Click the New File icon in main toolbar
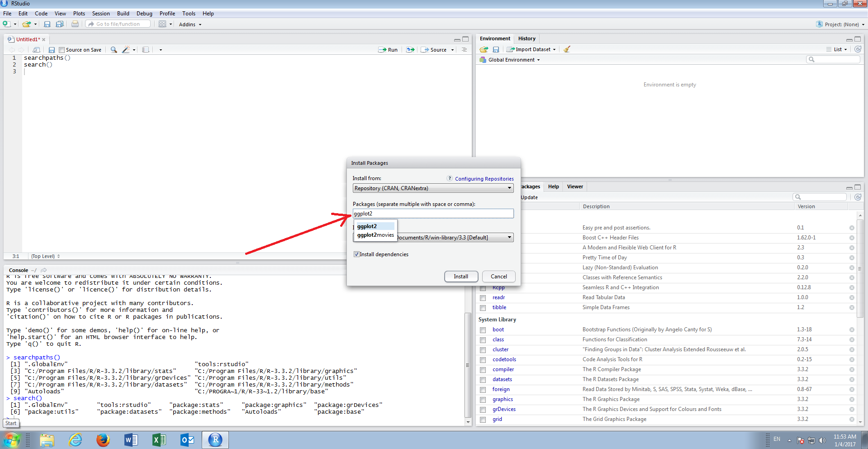Screen dimensions: 868x449 (x=6, y=24)
